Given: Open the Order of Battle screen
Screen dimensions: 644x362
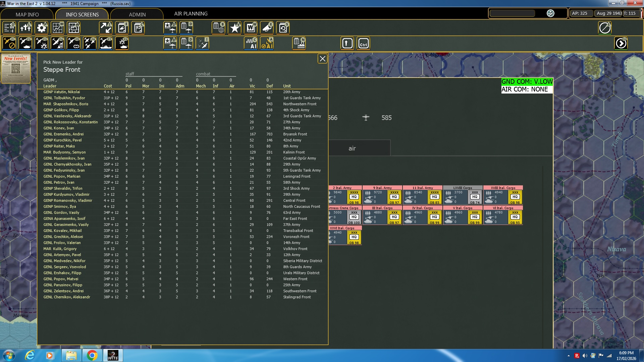Looking at the screenshot, I should (x=9, y=28).
